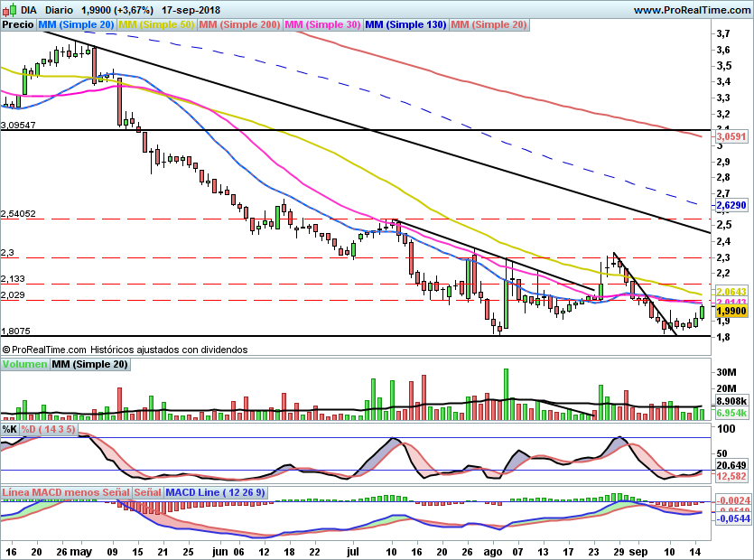Screen dimensions: 754x560
Task: Click the Diario timeframe text
Action: pyautogui.click(x=59, y=9)
